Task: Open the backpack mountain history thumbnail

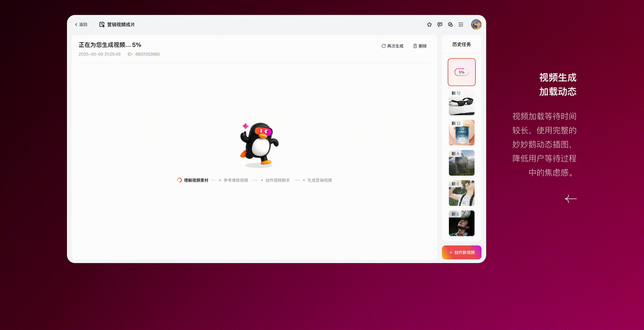Action: tap(462, 163)
